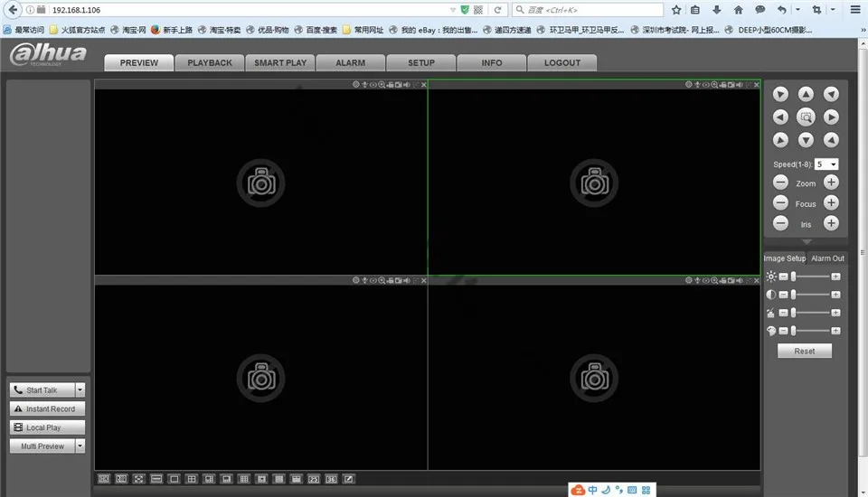Select the 36-window layout icon

tap(331, 479)
